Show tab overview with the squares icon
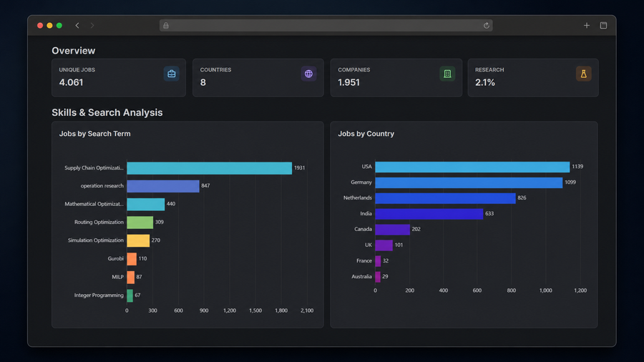Viewport: 644px width, 362px height. click(603, 26)
